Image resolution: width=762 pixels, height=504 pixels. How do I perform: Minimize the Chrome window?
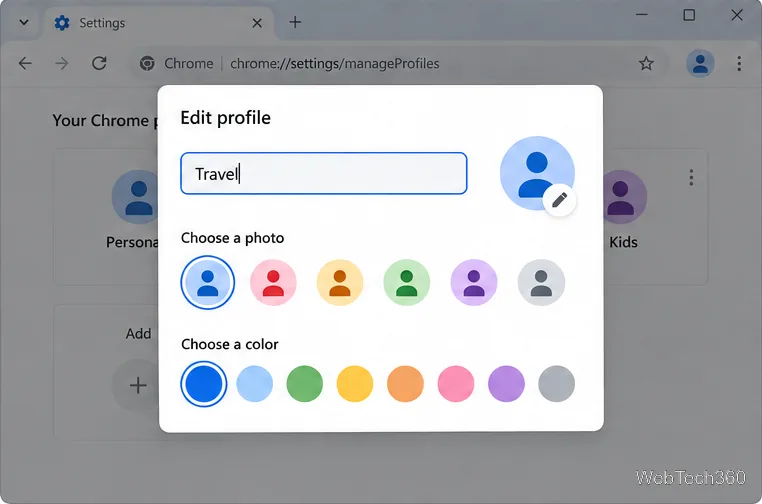(641, 15)
